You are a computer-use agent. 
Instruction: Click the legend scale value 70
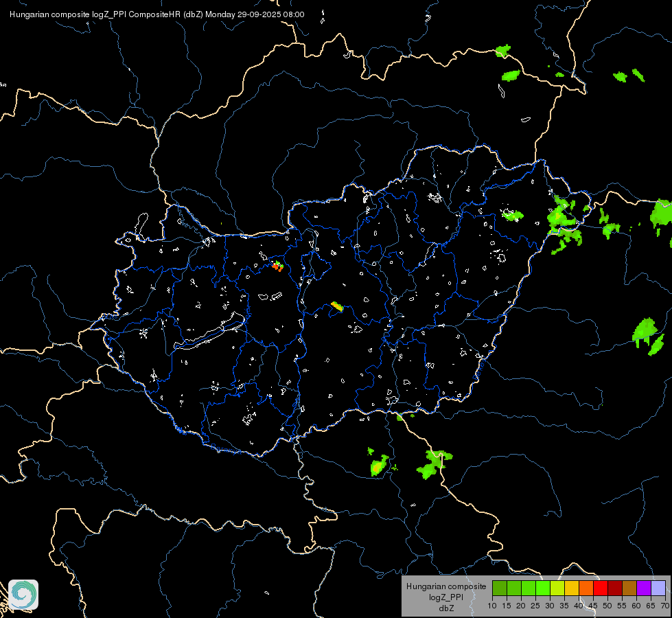[x=665, y=606]
